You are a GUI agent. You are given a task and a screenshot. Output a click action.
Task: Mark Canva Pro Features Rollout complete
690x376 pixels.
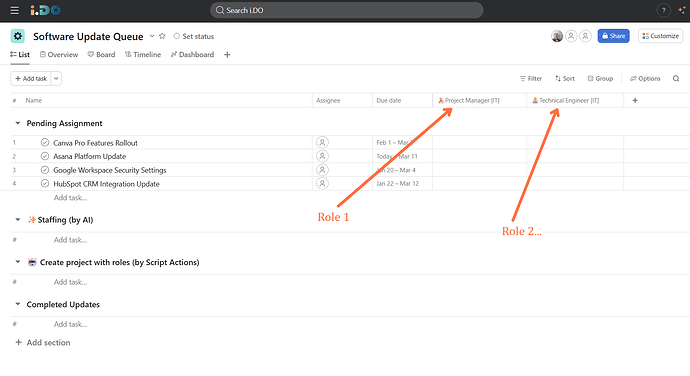(x=44, y=142)
